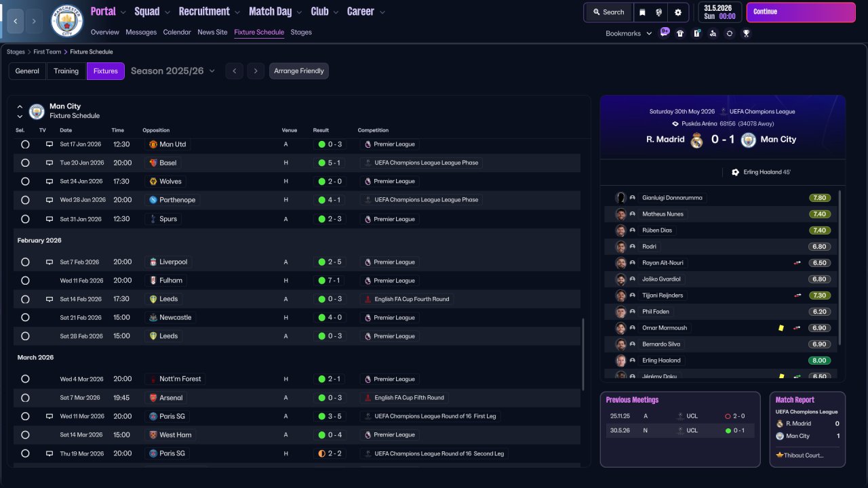The image size is (868, 488).
Task: Click the Basel club crest
Action: [x=153, y=163]
